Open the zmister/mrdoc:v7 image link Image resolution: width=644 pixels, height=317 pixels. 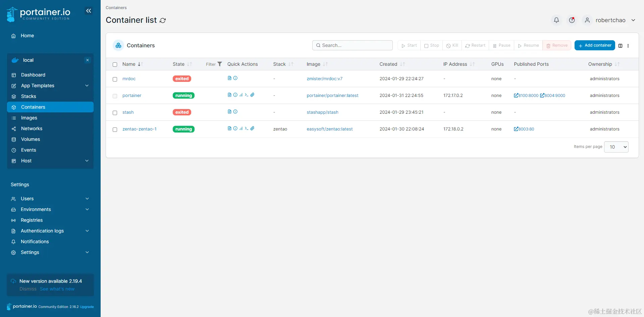click(x=324, y=78)
